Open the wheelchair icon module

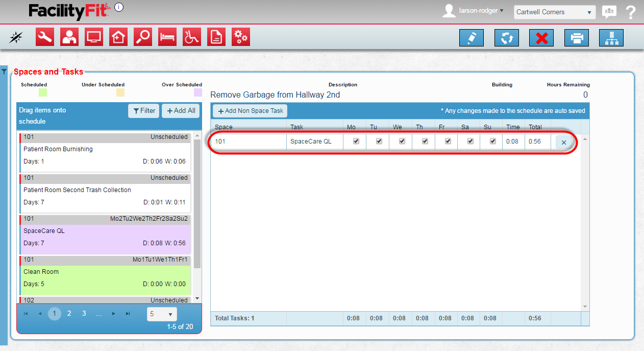pyautogui.click(x=192, y=37)
